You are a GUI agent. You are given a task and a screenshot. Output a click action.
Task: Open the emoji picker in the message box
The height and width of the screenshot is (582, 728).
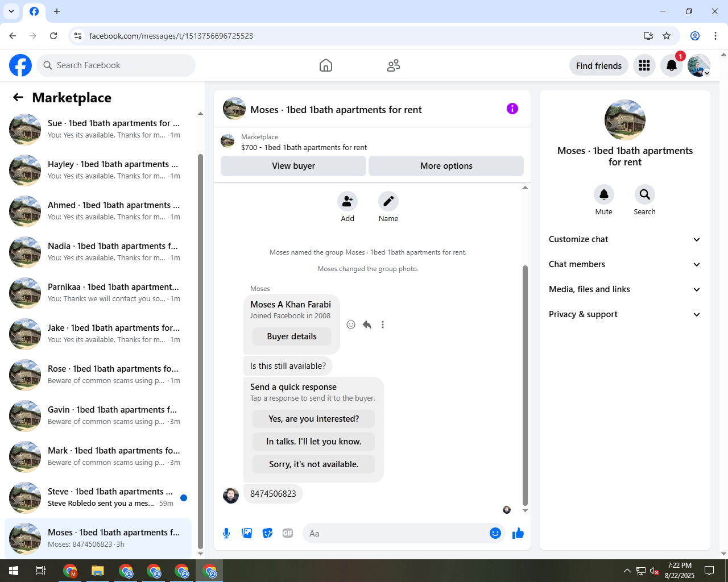click(495, 533)
